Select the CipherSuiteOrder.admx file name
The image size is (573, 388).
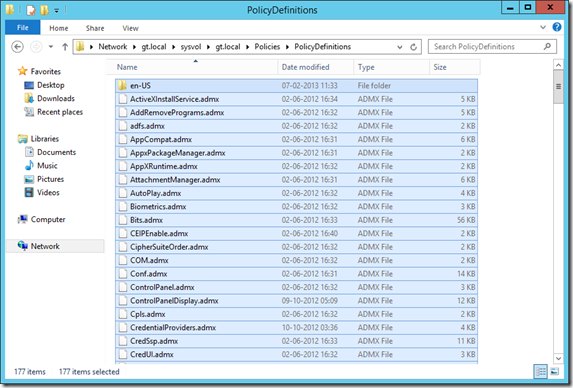pyautogui.click(x=169, y=247)
